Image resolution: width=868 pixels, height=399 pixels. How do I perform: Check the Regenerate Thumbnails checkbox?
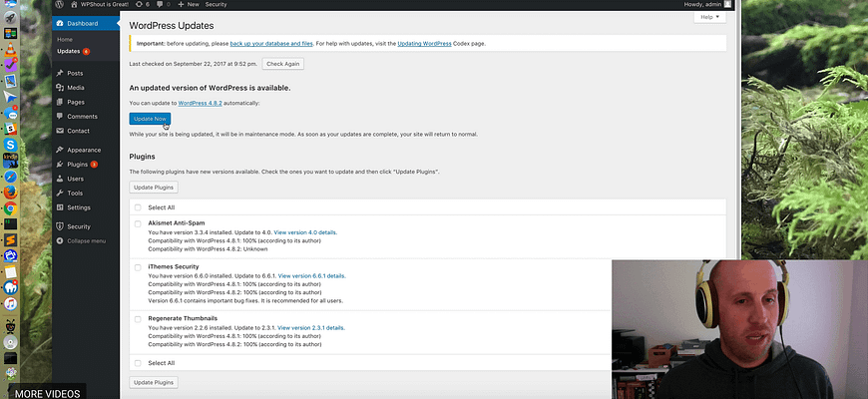138,319
